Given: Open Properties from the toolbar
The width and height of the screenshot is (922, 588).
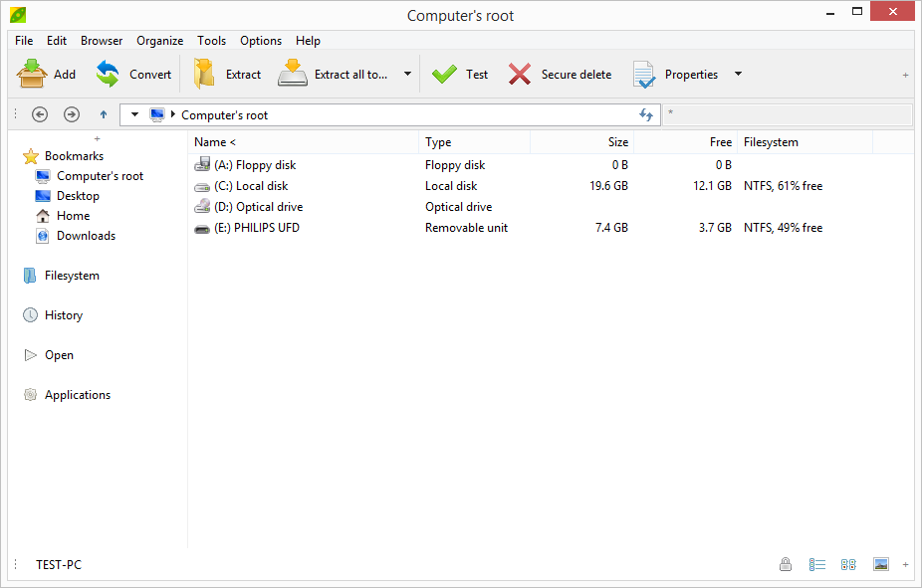Looking at the screenshot, I should 644,75.
